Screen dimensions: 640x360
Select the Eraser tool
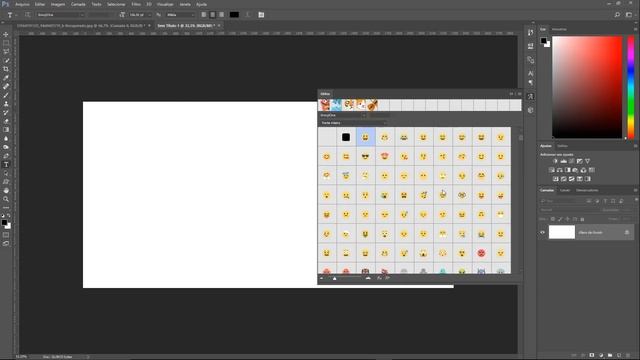[x=6, y=121]
